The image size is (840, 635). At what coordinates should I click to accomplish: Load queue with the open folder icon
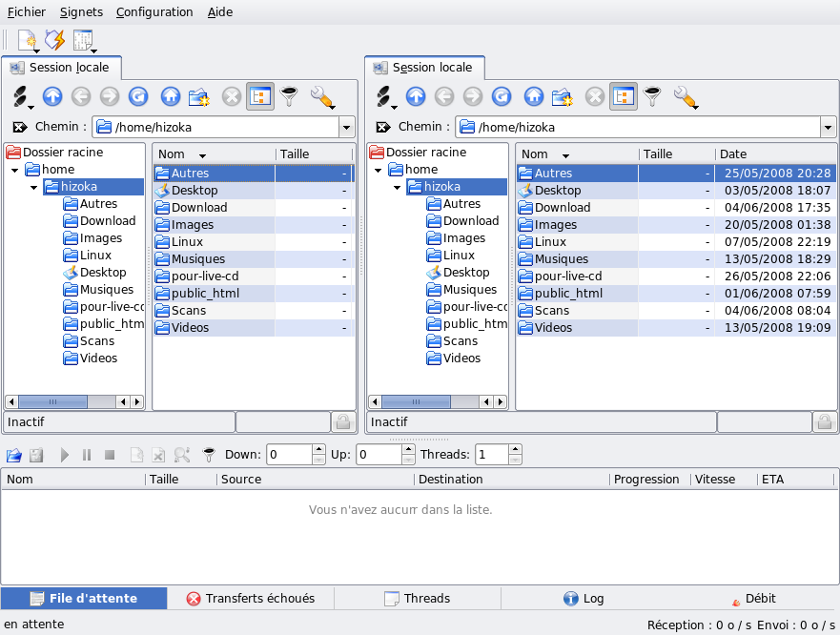(x=14, y=455)
